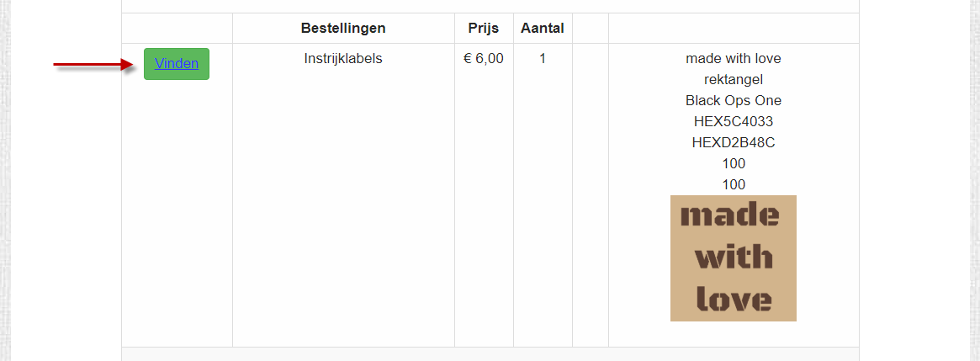980x361 pixels.
Task: Select the HEXD2B48C color code
Action: [x=734, y=143]
